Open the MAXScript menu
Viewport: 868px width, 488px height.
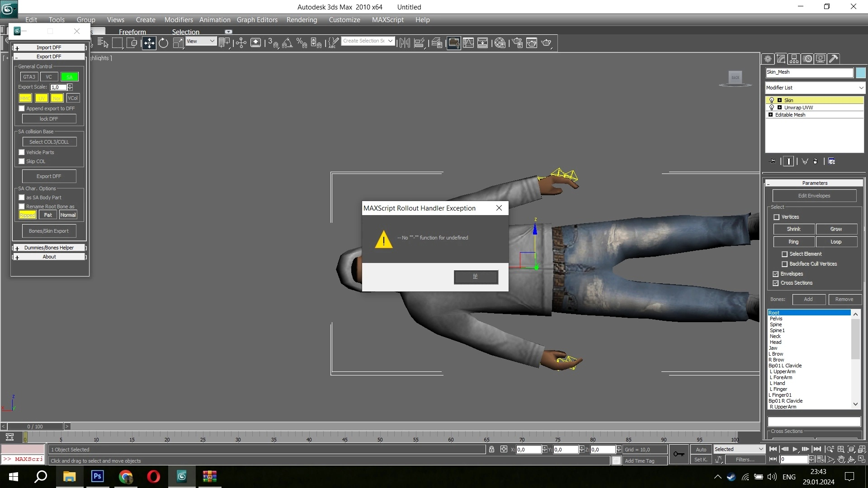pos(387,20)
